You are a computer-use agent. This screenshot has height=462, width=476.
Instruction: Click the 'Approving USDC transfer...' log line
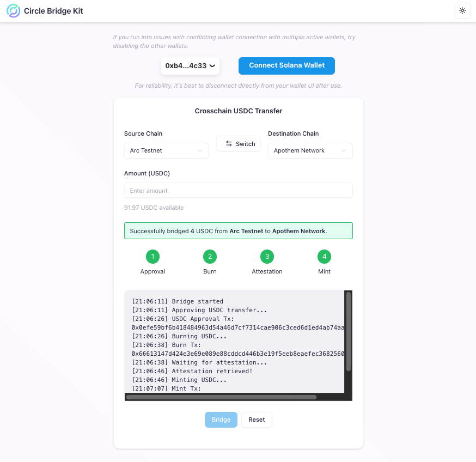(x=199, y=310)
